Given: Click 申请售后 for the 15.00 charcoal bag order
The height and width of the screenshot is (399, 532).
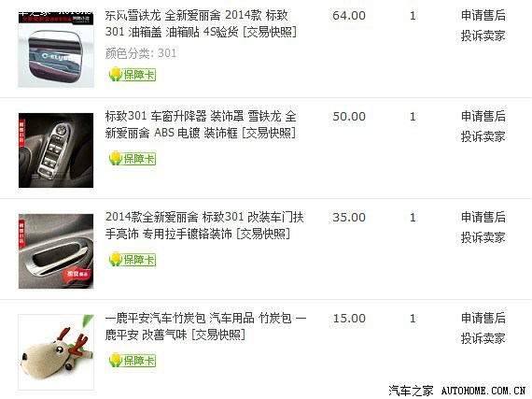Looking at the screenshot, I should coord(483,319).
